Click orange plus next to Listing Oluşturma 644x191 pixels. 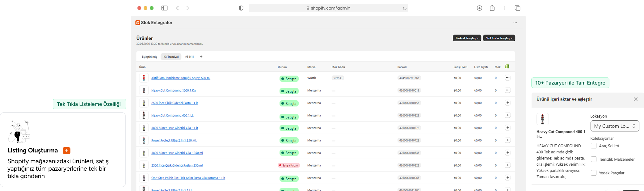pos(66,151)
